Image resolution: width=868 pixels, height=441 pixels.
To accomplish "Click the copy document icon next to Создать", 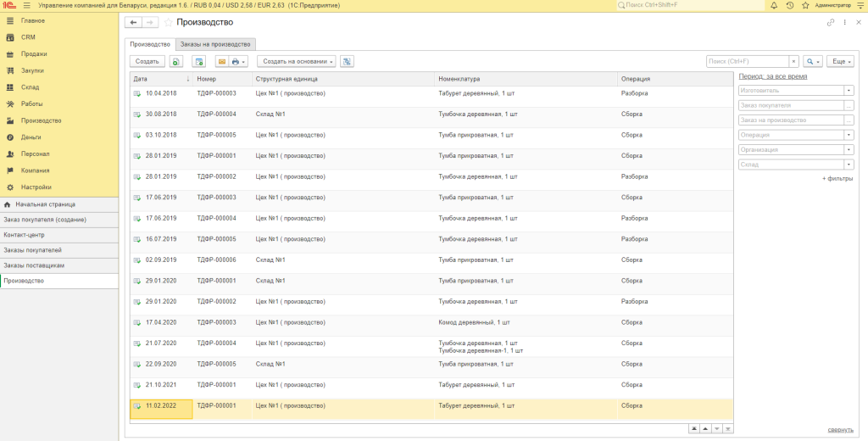I will tap(175, 62).
